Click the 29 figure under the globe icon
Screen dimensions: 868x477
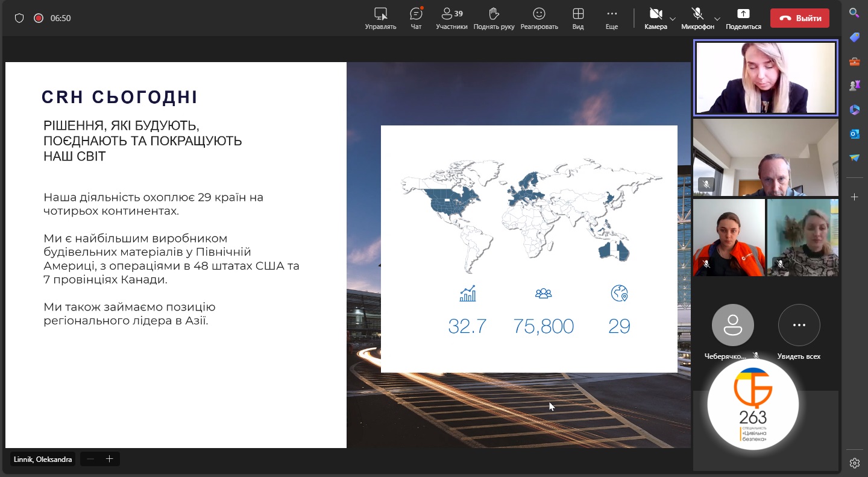pos(619,326)
